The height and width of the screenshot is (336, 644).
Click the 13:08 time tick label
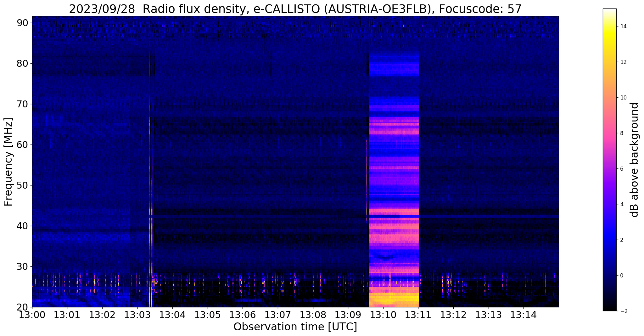tap(313, 315)
